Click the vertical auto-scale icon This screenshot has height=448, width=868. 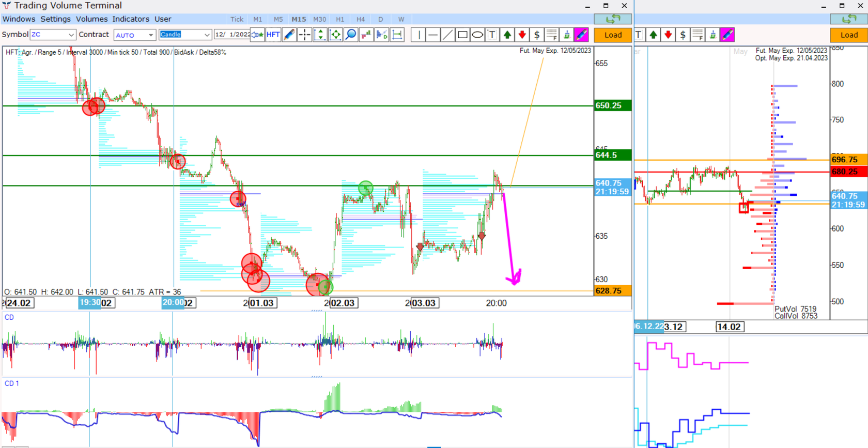tap(320, 35)
